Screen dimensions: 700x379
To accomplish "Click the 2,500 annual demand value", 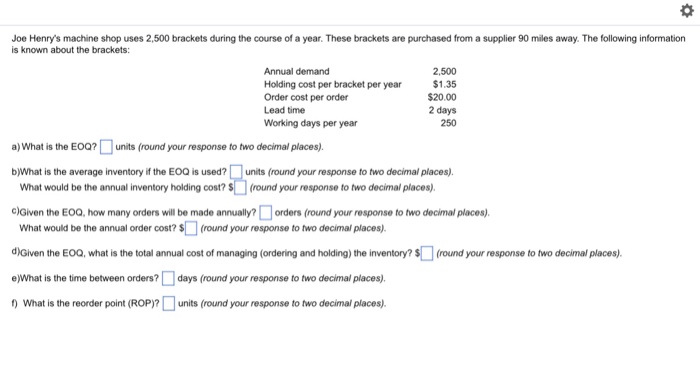I will point(444,71).
